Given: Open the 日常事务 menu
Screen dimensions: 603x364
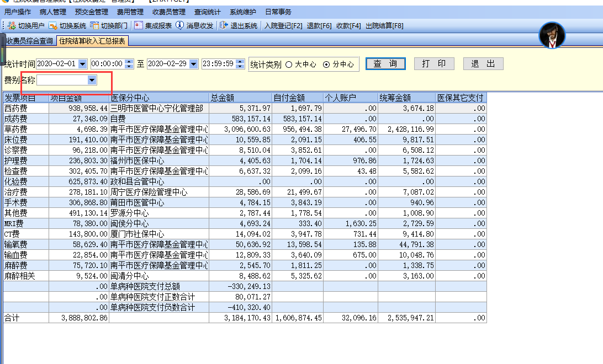Looking at the screenshot, I should (x=278, y=12).
